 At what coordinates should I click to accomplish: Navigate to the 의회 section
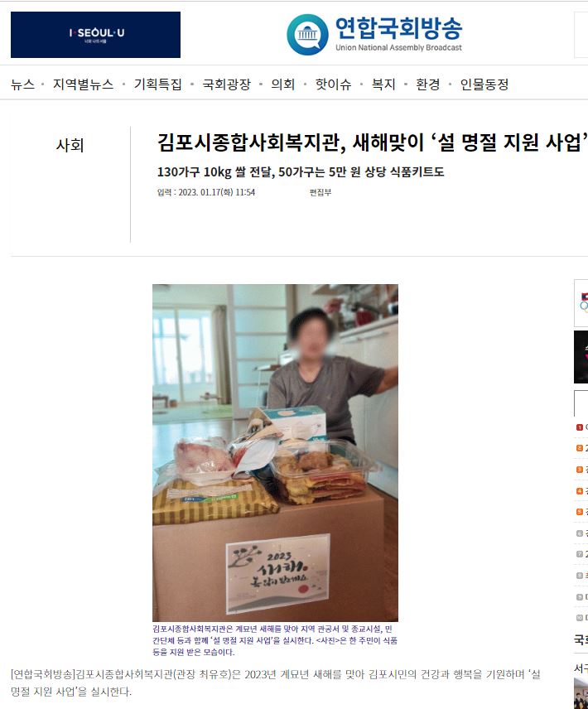click(x=283, y=84)
